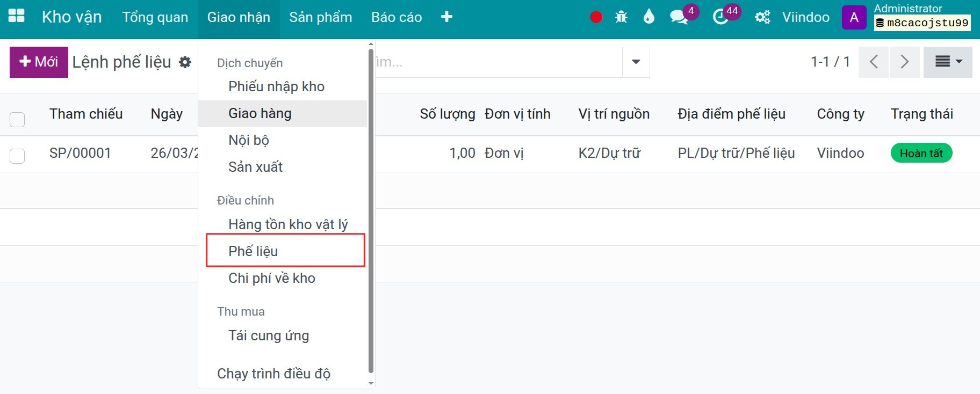Sort by Trạng thái column header

[x=922, y=114]
